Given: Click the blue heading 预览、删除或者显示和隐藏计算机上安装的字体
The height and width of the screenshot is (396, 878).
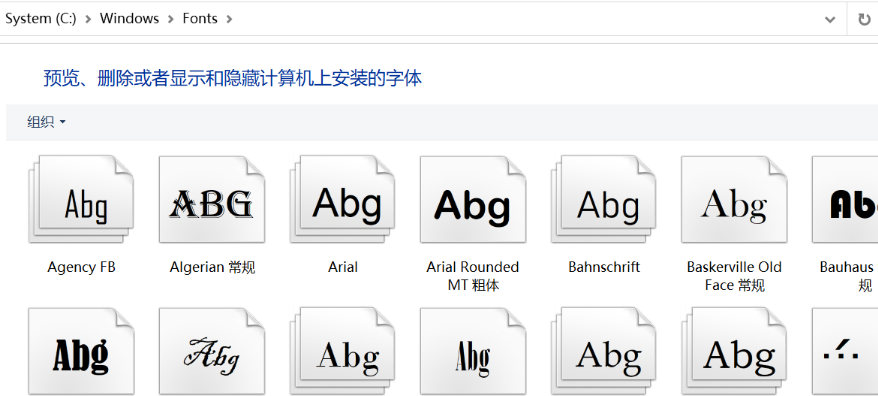Looking at the screenshot, I should (x=232, y=78).
